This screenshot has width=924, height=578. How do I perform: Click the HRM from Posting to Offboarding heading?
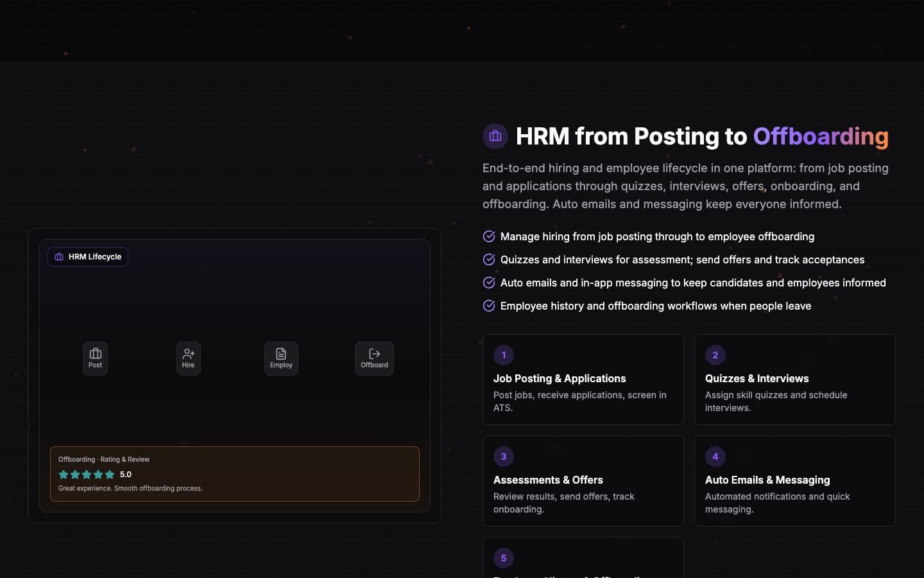pyautogui.click(x=702, y=136)
